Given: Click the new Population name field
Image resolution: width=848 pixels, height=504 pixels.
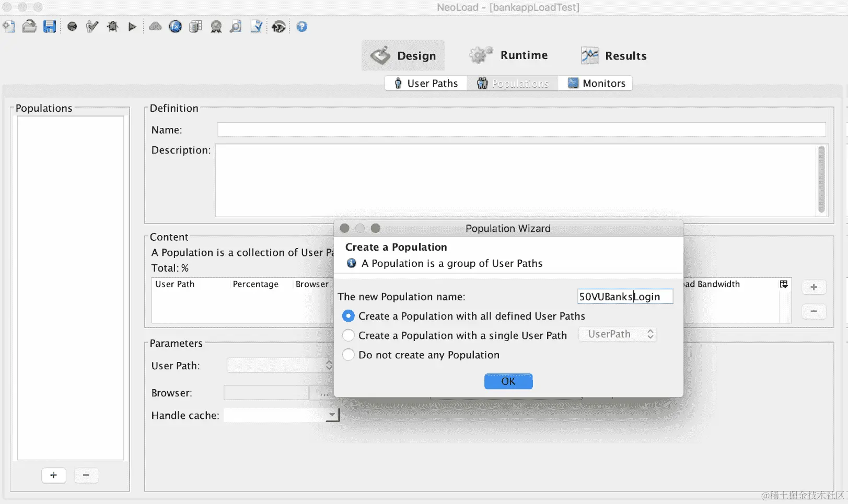Looking at the screenshot, I should click(625, 297).
